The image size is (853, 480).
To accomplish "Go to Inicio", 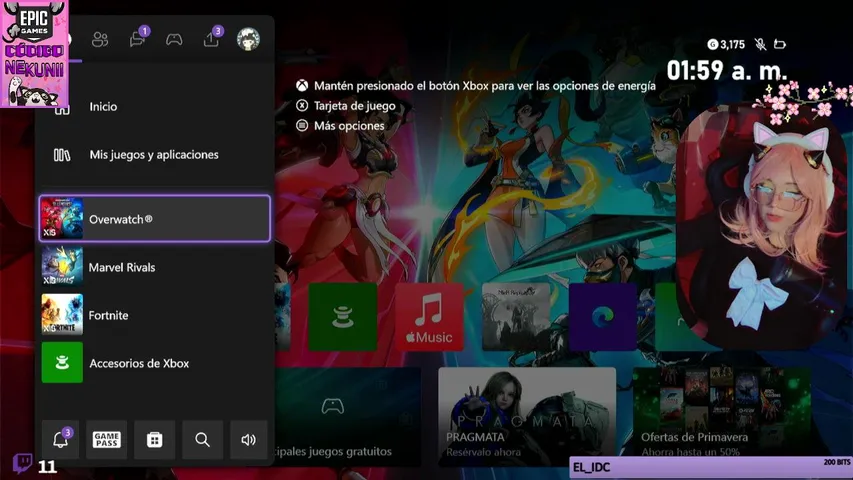I will coord(155,107).
